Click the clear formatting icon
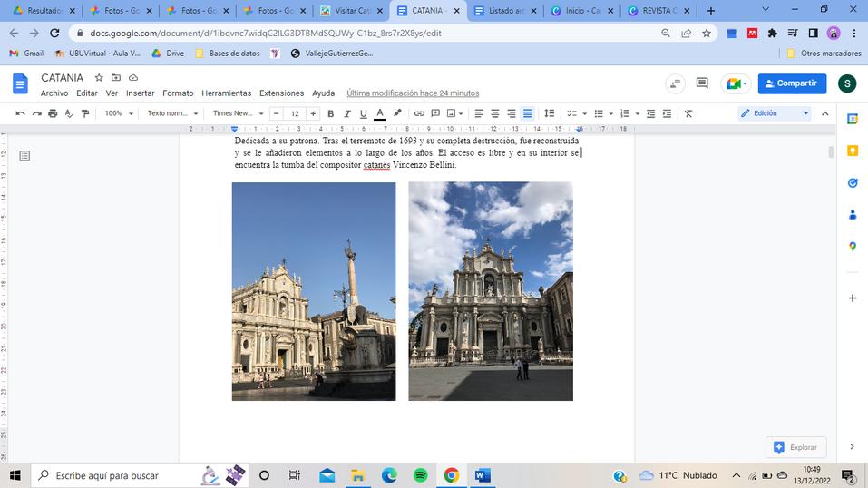 (x=688, y=113)
